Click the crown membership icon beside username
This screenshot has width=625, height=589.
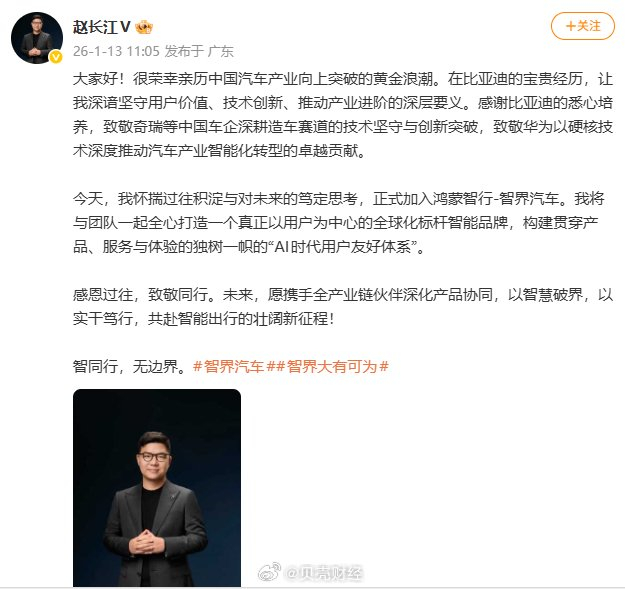pyautogui.click(x=144, y=27)
